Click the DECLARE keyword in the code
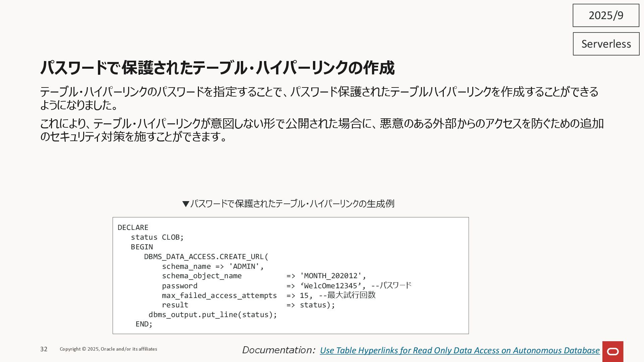Viewport: 644px width, 362px height. click(133, 228)
